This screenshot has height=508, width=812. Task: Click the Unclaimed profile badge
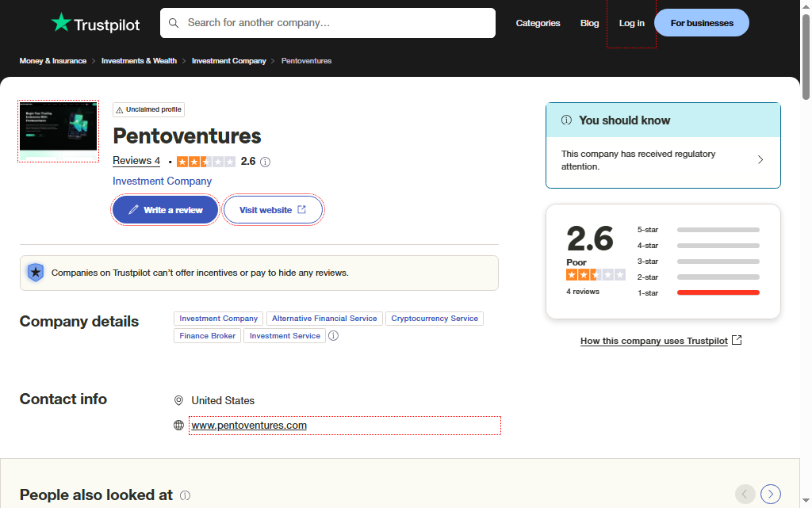pos(148,109)
